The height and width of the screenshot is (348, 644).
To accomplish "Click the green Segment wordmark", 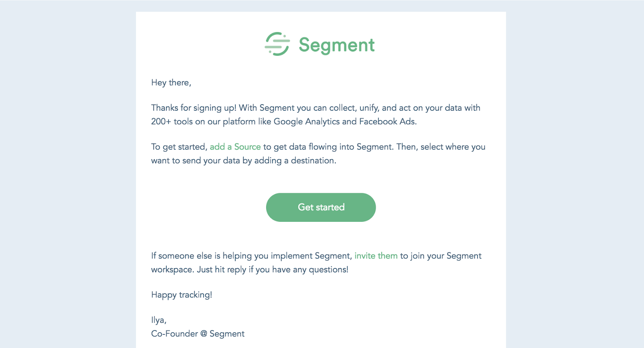I will (337, 45).
